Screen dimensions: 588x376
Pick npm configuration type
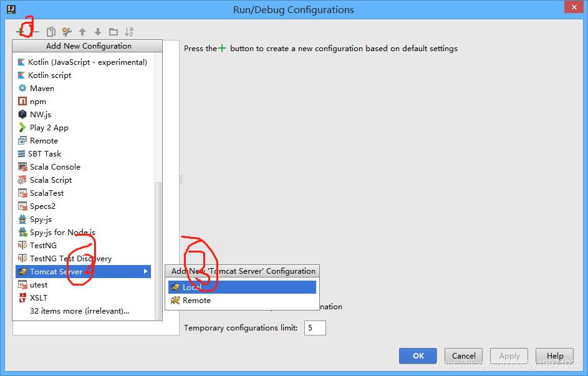pos(84,102)
